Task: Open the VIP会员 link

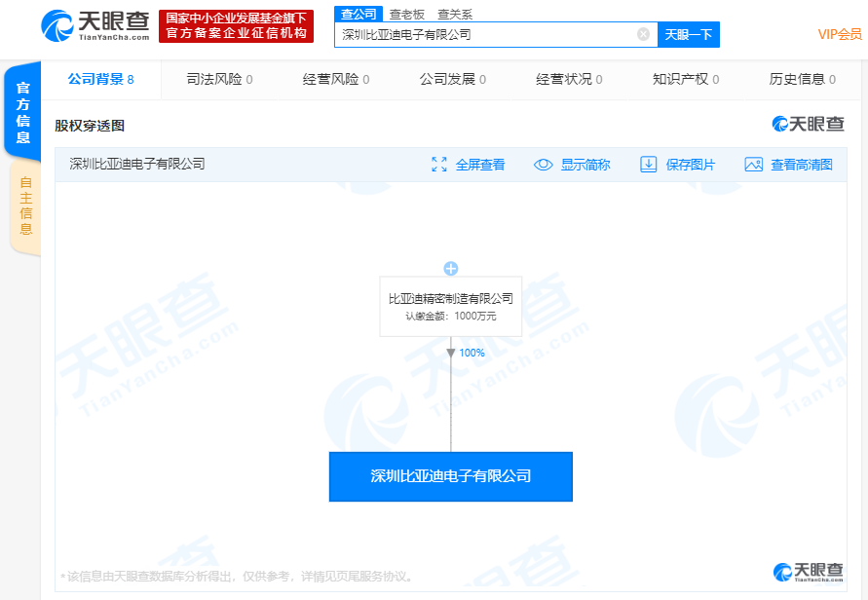Action: [840, 34]
